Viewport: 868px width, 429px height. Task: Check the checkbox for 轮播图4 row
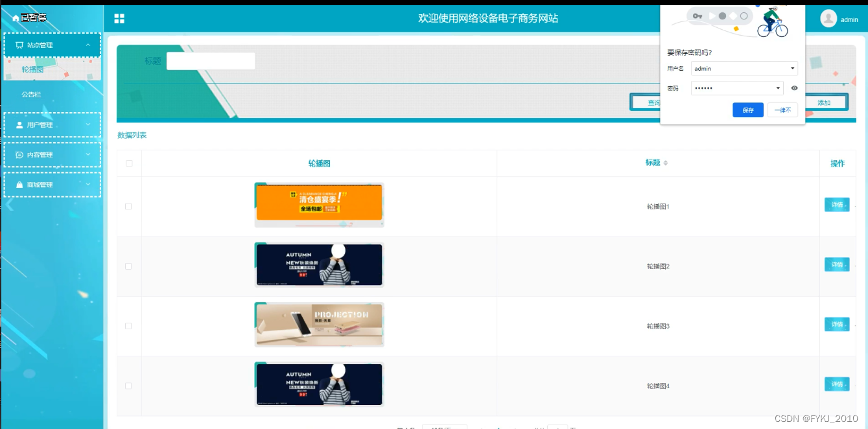tap(128, 386)
